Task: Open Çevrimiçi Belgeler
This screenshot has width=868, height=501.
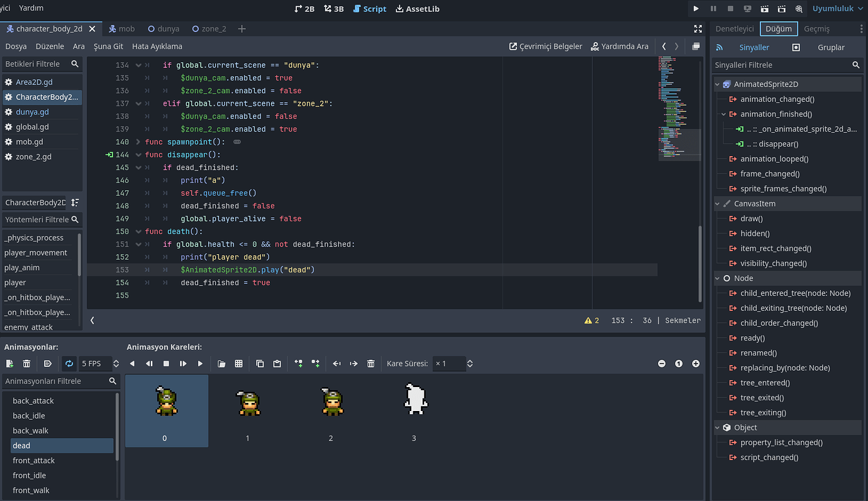Action: (545, 46)
